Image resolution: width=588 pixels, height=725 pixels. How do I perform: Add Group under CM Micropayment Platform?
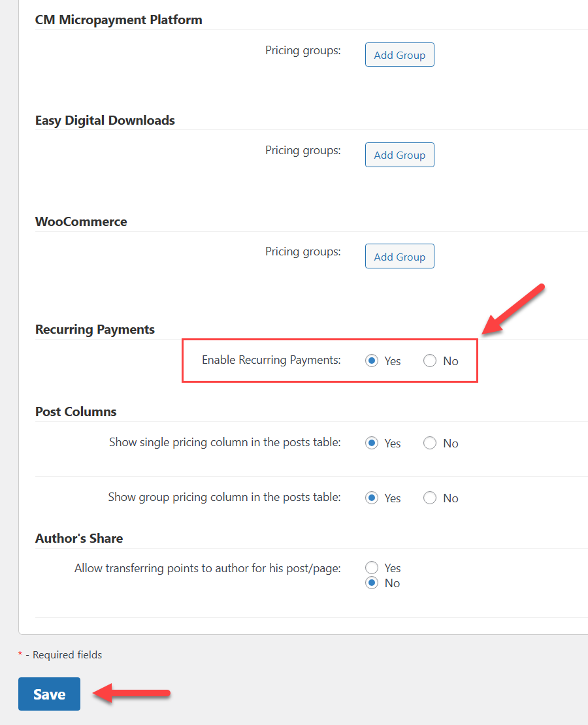click(x=399, y=54)
